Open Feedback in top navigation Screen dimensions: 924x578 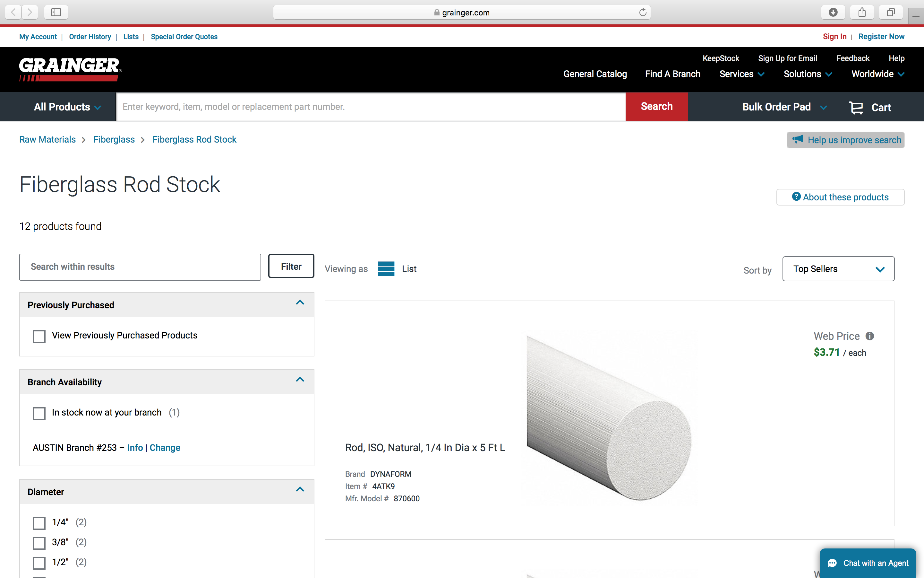pyautogui.click(x=852, y=58)
